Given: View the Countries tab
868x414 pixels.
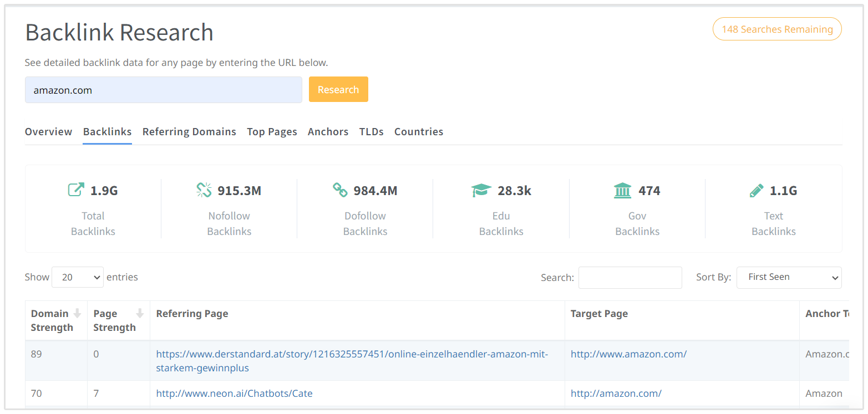Looking at the screenshot, I should click(x=418, y=132).
